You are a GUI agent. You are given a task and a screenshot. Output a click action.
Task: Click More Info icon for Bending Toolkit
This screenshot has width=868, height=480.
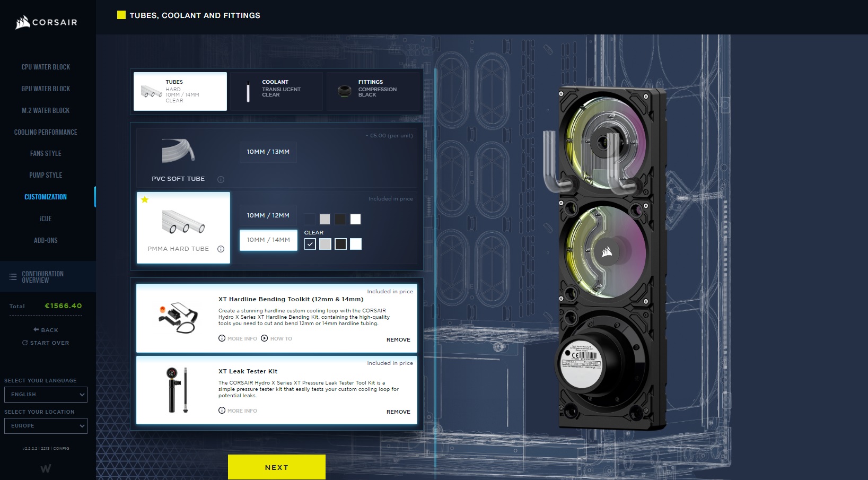(222, 338)
